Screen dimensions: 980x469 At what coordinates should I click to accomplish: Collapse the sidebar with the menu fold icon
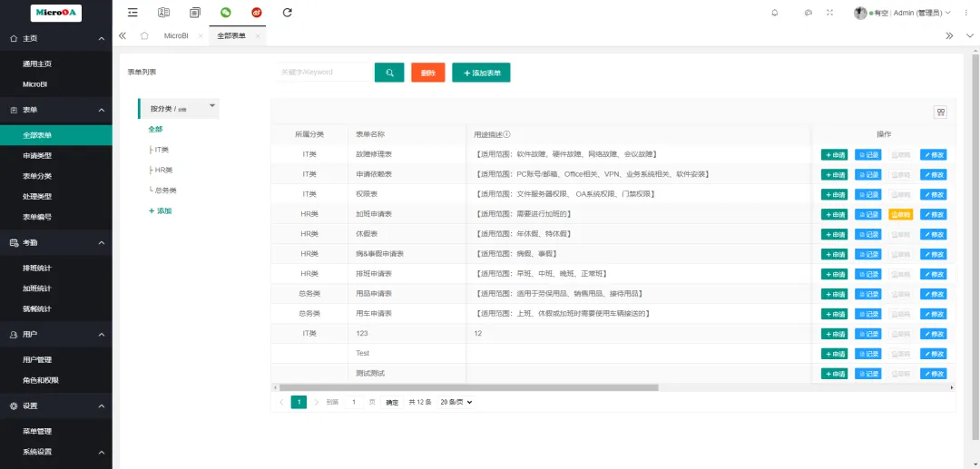pyautogui.click(x=132, y=13)
